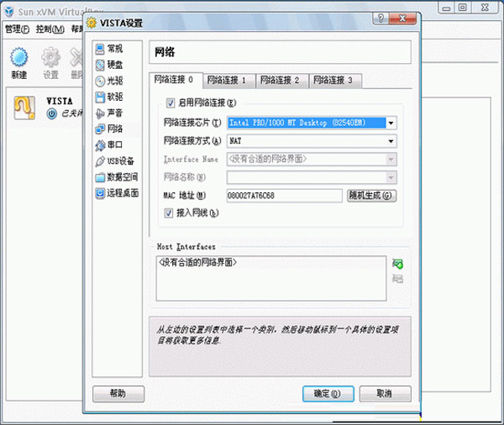Screen dimensions: 504x425
Task: Click the add host interface icon
Action: [x=397, y=264]
